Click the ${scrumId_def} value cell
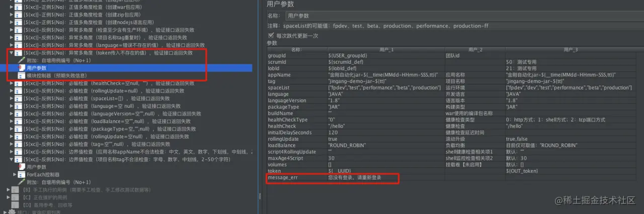Screen dimensions: 644x214 386,62
